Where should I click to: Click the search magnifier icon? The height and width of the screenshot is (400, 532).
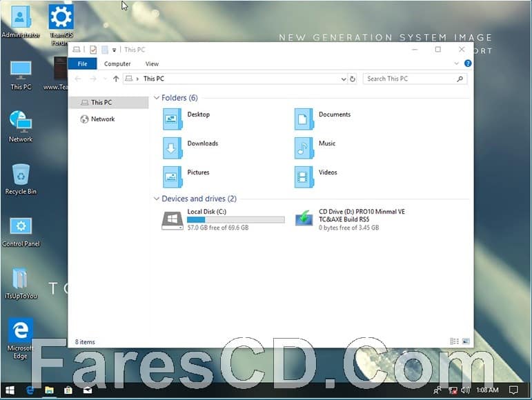460,79
